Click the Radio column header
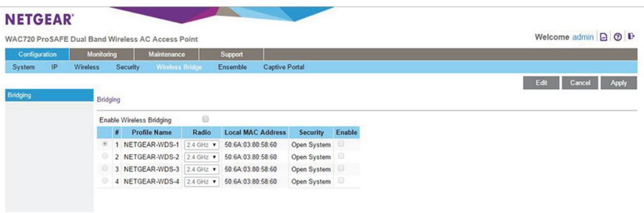This screenshot has height=213, width=644. pos(201,132)
